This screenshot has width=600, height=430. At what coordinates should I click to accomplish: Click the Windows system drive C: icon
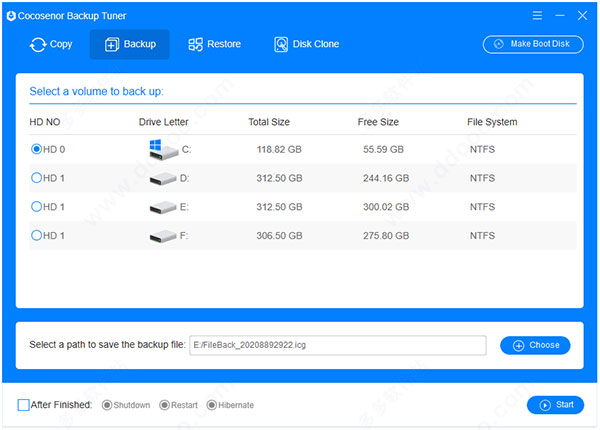pyautogui.click(x=163, y=150)
